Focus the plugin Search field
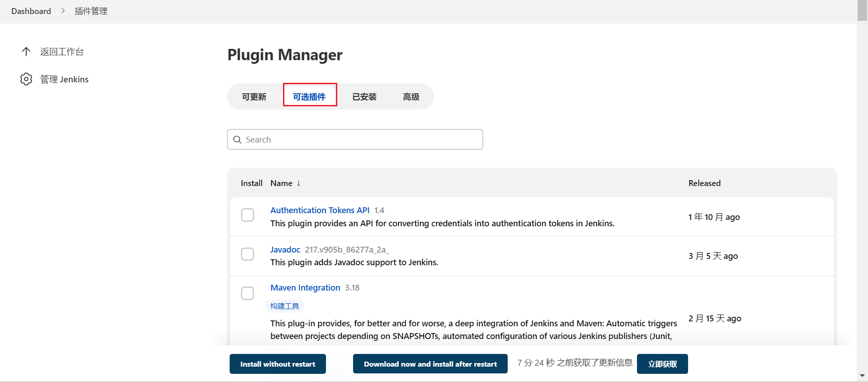 coord(362,139)
